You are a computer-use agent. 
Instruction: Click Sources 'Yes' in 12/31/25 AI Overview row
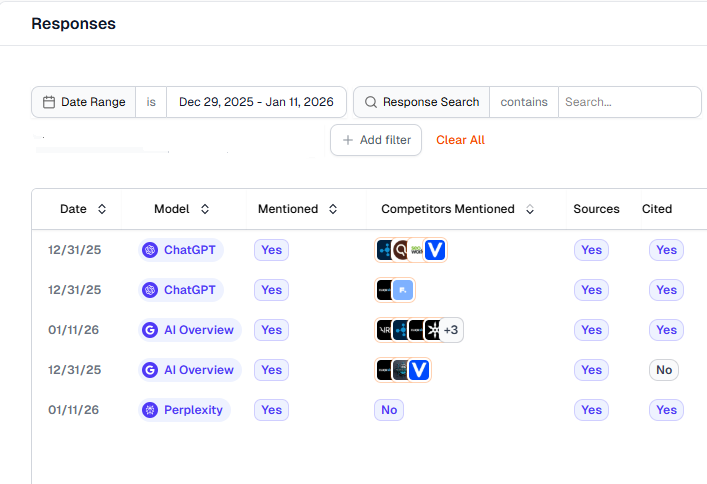pyautogui.click(x=591, y=370)
